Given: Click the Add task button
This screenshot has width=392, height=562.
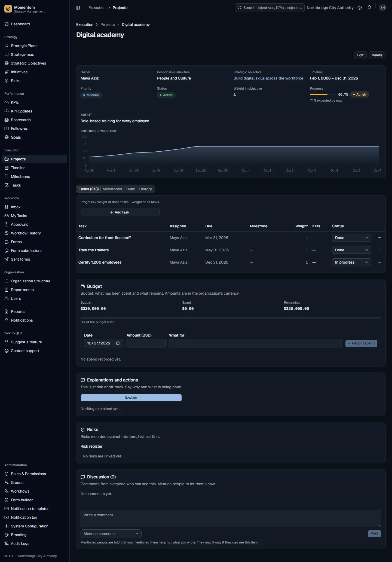Looking at the screenshot, I should (120, 212).
